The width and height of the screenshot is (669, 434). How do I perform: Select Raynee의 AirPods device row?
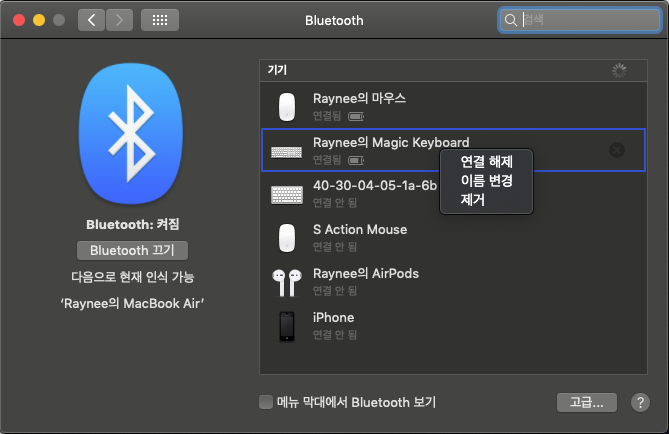click(x=453, y=282)
